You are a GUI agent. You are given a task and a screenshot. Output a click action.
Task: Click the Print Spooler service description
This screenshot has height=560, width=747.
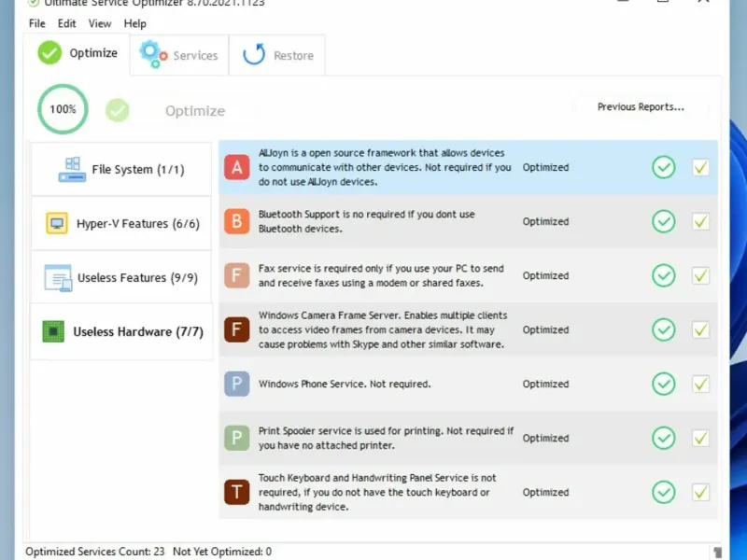pos(386,438)
